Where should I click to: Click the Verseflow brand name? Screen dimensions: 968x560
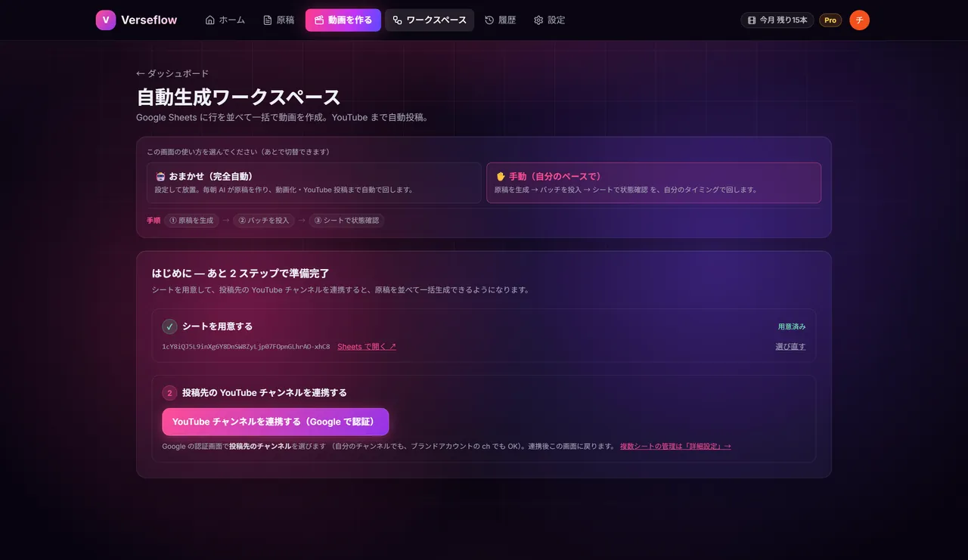click(149, 20)
